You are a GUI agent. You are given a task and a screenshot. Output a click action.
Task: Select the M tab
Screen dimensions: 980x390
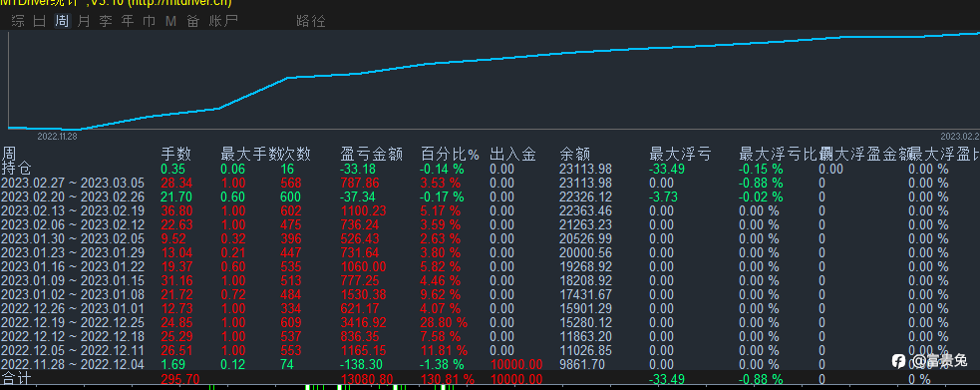[170, 21]
